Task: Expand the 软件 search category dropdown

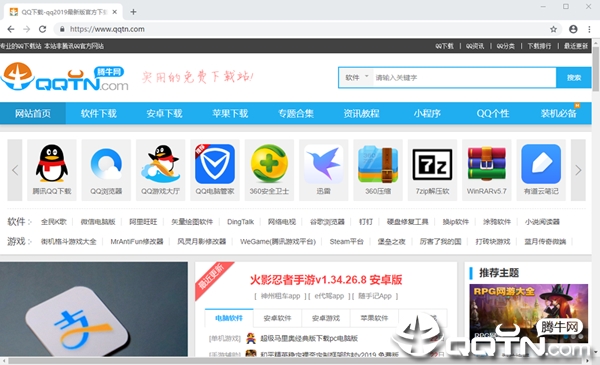Action: tap(356, 78)
